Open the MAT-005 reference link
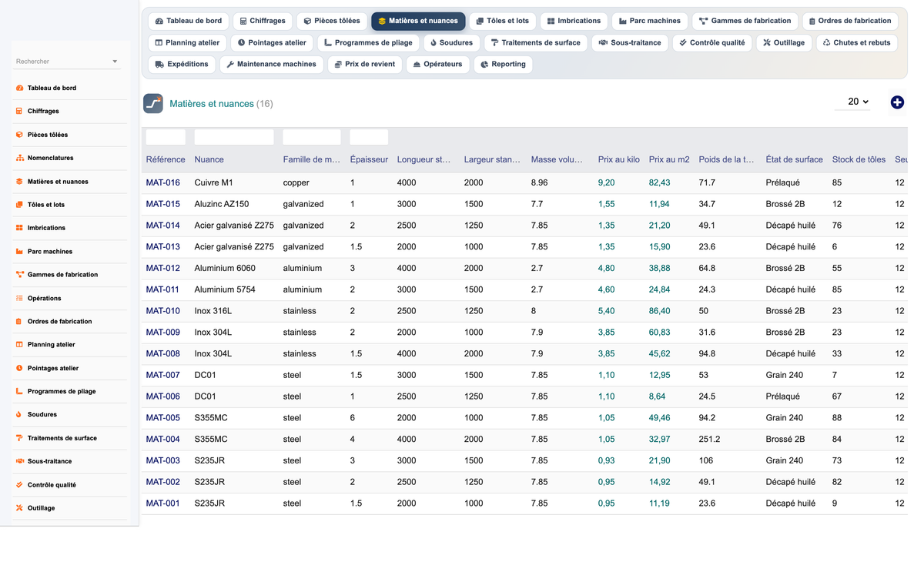 click(163, 418)
